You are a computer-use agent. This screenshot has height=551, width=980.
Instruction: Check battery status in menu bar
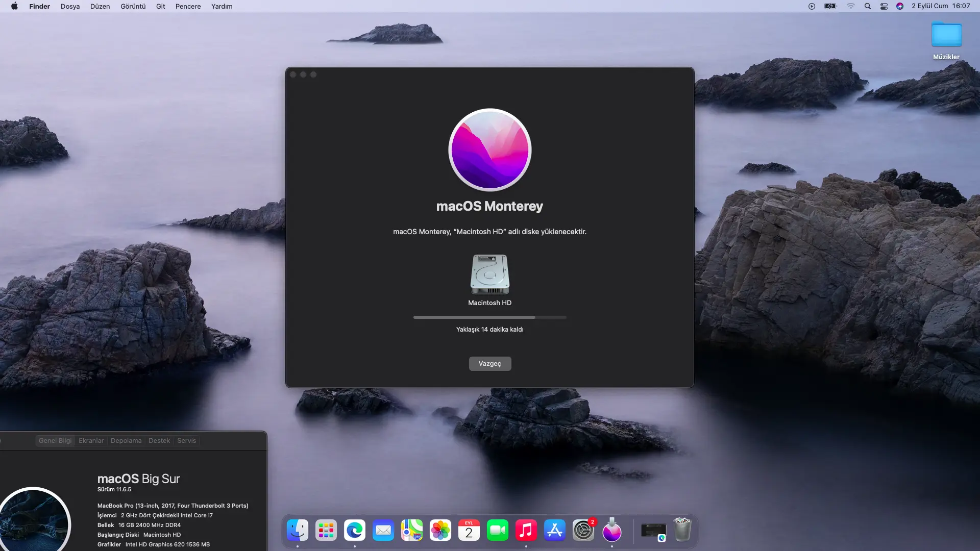831,6
